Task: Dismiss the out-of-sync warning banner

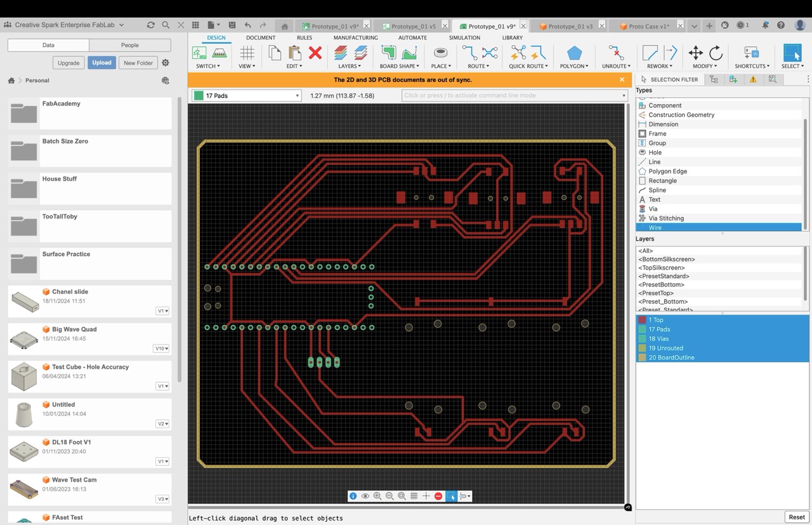Action: click(x=622, y=79)
